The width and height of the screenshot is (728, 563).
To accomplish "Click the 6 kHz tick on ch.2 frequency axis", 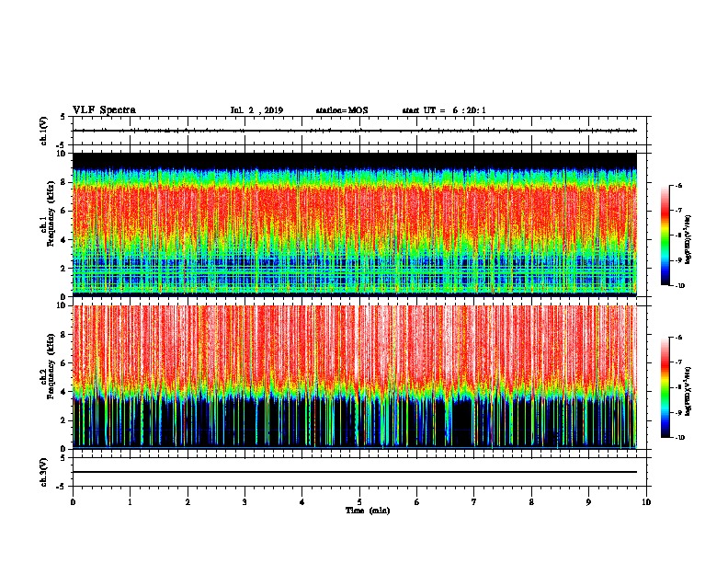I will tap(63, 363).
